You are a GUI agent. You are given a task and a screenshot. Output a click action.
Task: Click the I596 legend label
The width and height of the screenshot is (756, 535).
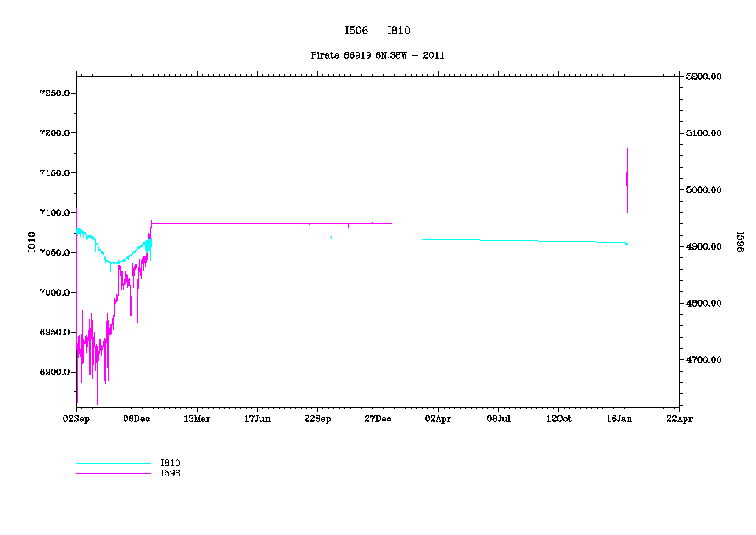[171, 473]
